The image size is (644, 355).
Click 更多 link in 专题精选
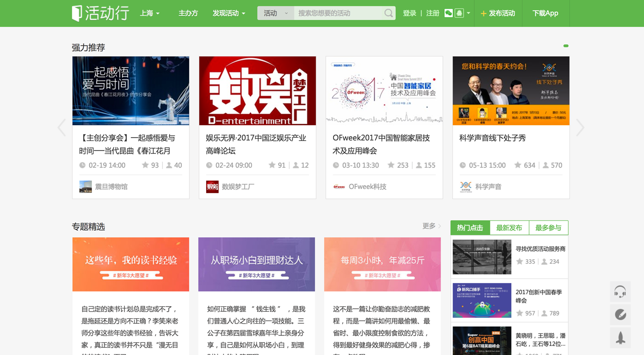431,226
